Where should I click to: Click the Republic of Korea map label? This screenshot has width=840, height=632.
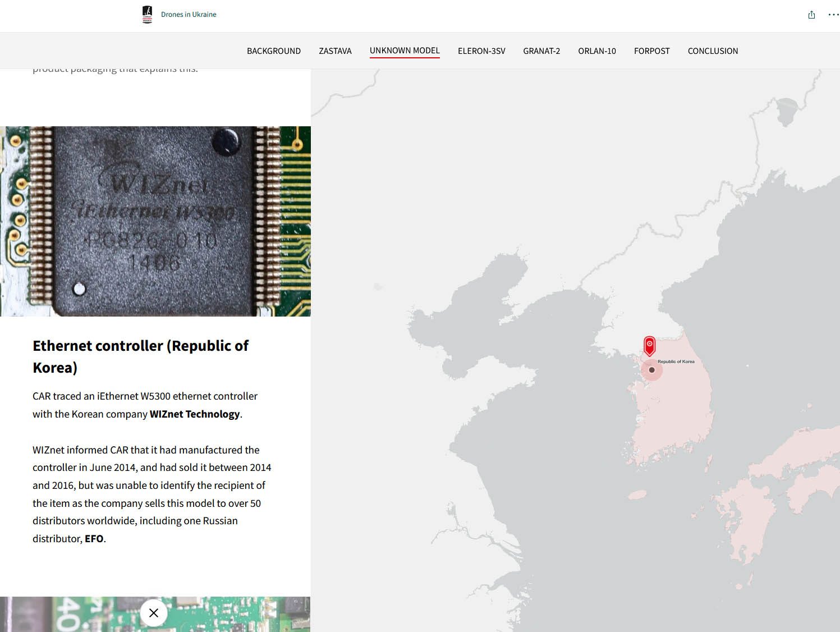(676, 361)
